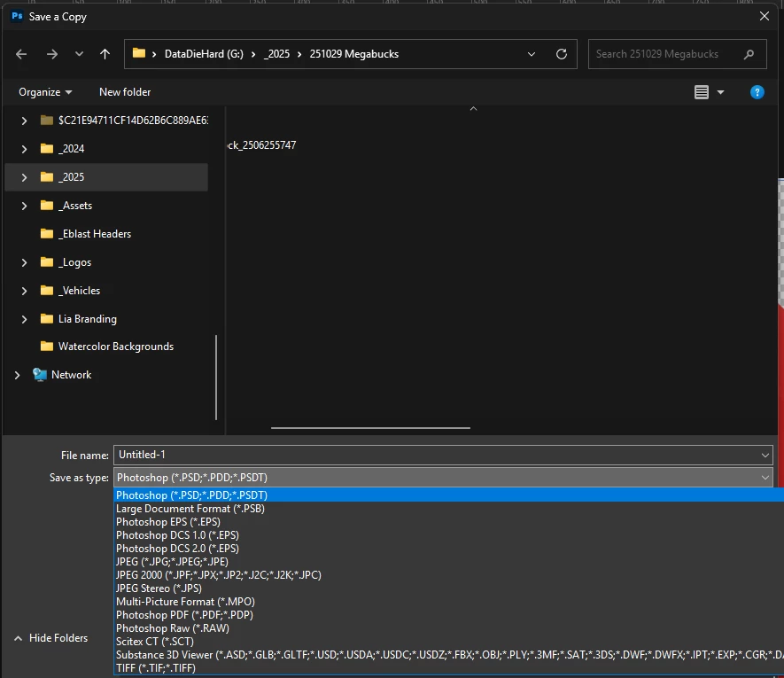Image resolution: width=784 pixels, height=678 pixels.
Task: Click the navigation pane vertical scrollbar
Action: tap(216, 378)
